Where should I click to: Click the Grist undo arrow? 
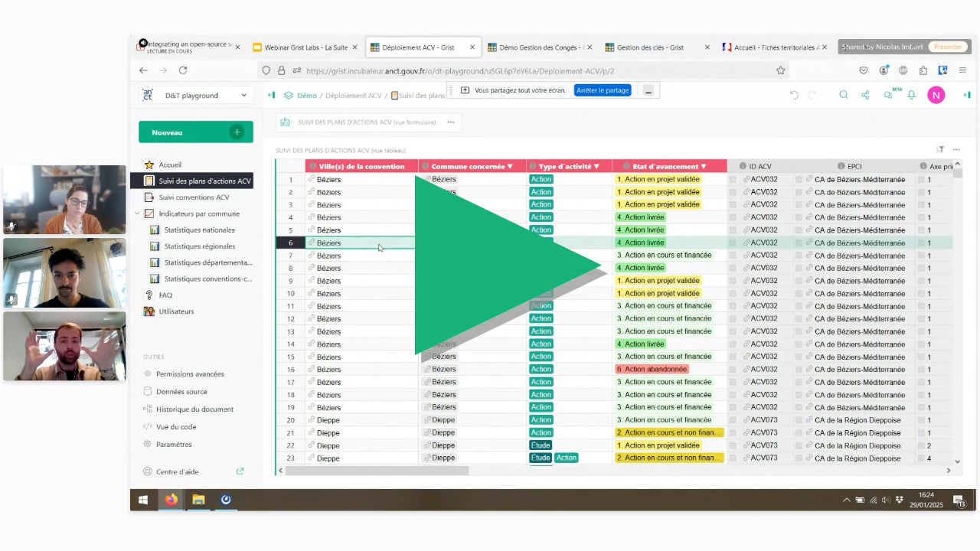tap(794, 95)
